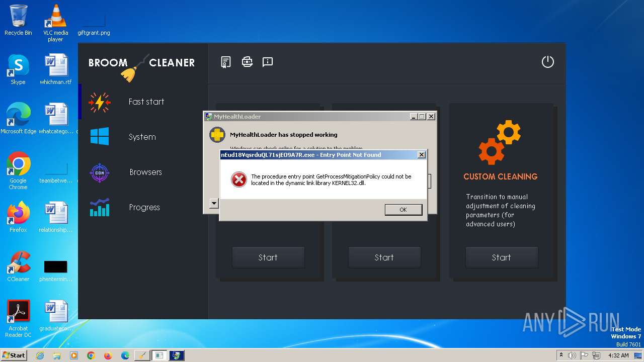Click the power button icon

(547, 62)
